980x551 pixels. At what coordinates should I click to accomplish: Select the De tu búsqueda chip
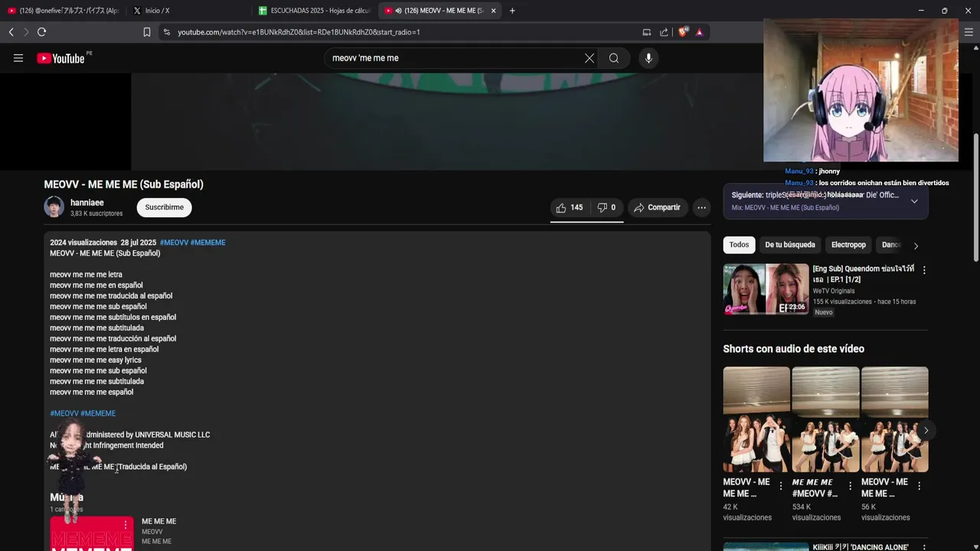click(790, 245)
